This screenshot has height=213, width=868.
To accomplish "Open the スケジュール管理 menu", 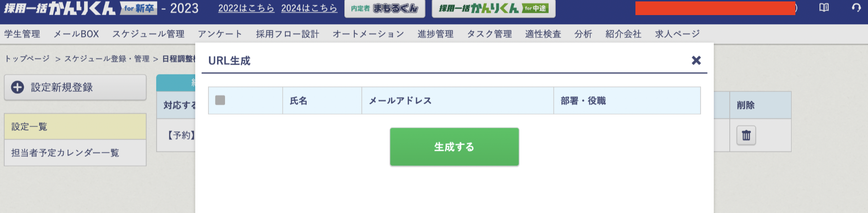I will 148,34.
